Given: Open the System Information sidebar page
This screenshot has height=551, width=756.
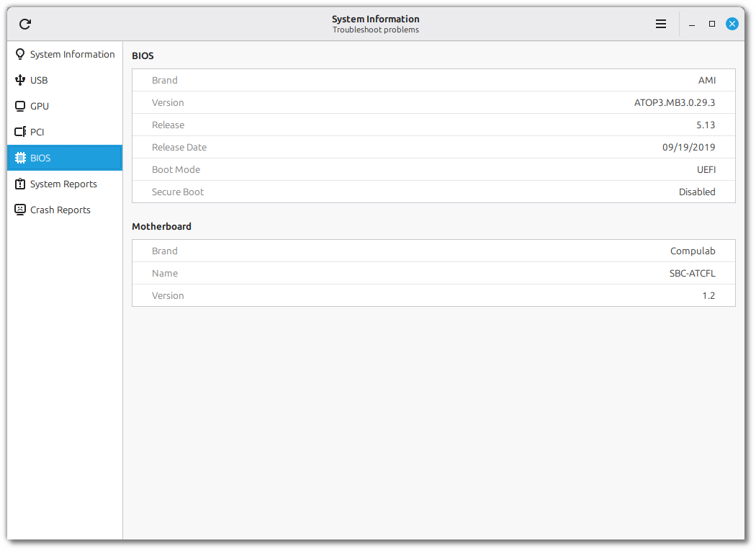Looking at the screenshot, I should pos(65,54).
